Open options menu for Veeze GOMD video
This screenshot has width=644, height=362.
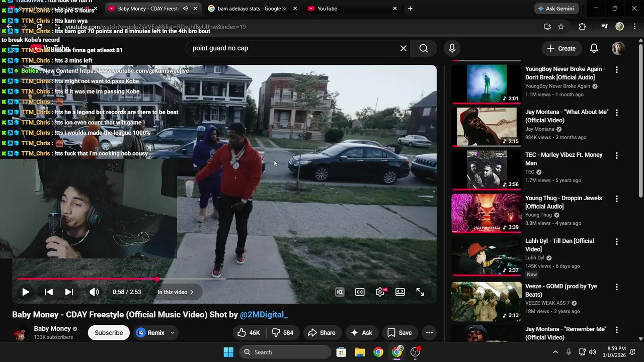[x=617, y=287]
